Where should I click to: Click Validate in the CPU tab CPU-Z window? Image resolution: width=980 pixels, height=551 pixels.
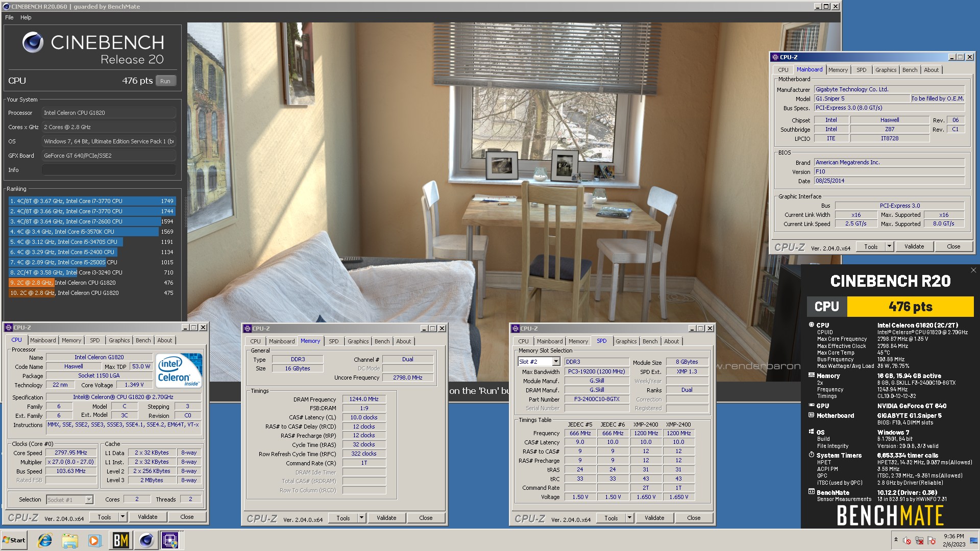point(148,517)
